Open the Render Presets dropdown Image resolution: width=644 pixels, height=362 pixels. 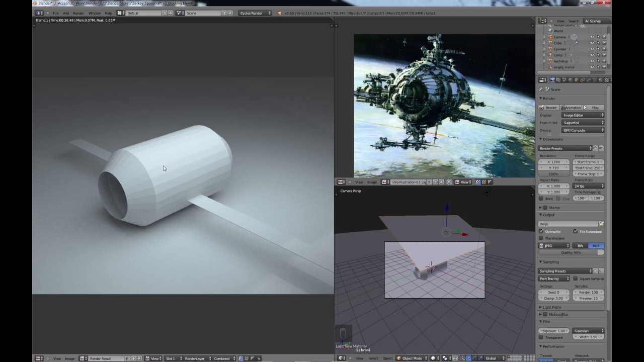coord(565,148)
